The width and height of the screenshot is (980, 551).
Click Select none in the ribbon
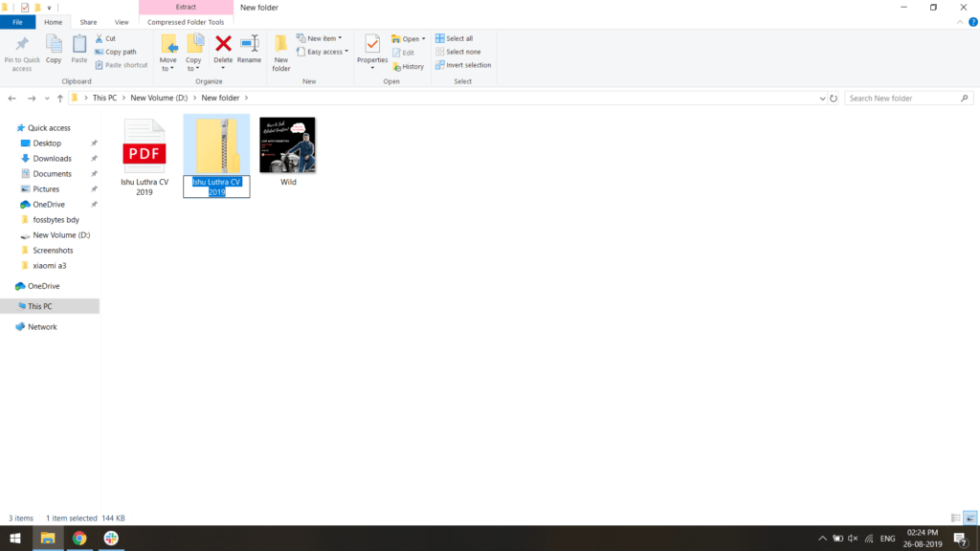click(x=458, y=52)
